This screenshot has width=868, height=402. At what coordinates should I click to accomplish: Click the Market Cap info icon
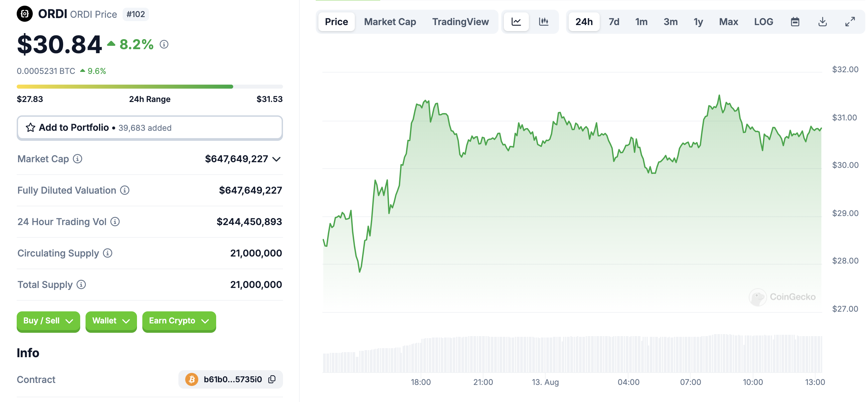[x=78, y=159]
